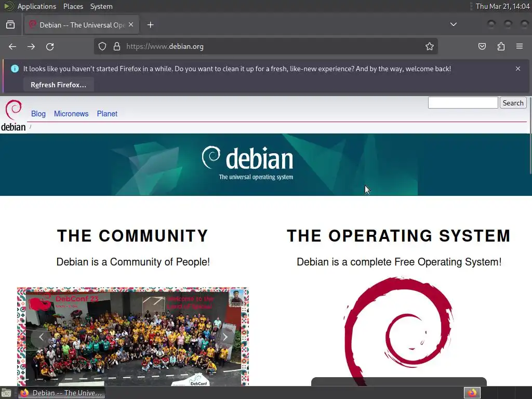Viewport: 532px width, 399px height.
Task: Click the Firefox icon in workspace switcher
Action: click(472, 393)
